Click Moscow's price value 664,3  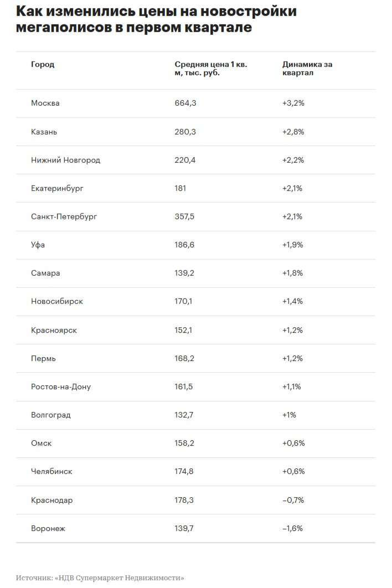[x=185, y=104]
